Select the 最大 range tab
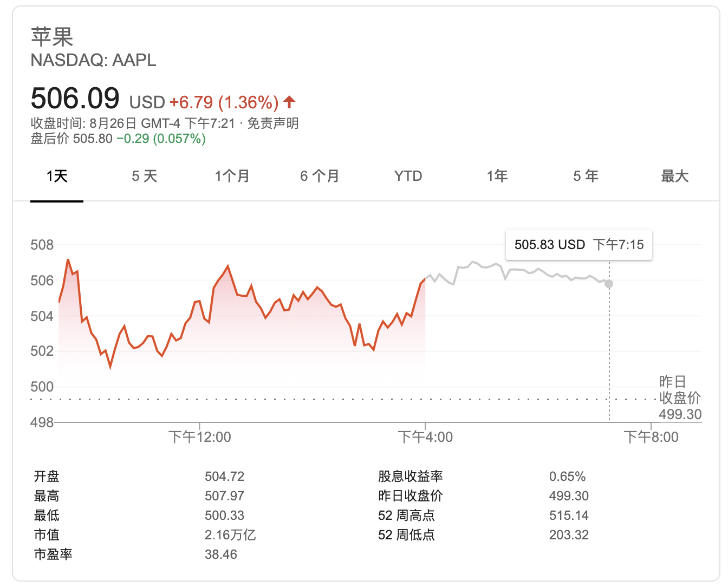728x587 pixels. tap(674, 176)
